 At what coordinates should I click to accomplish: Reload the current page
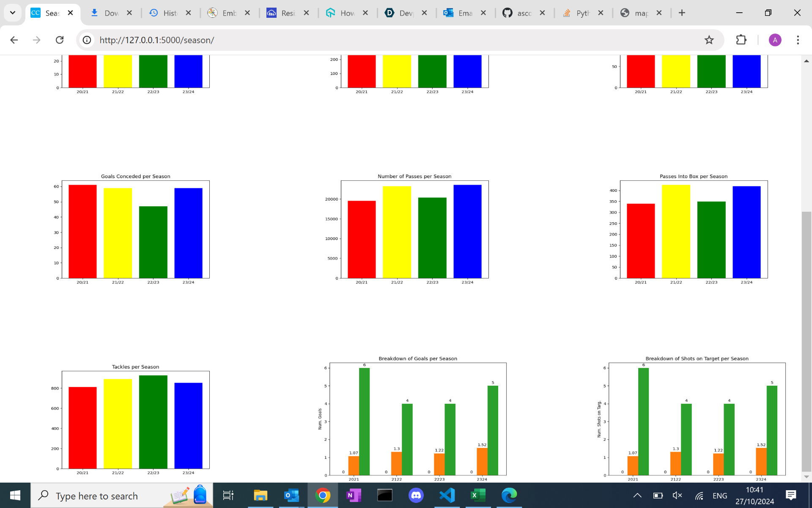(x=60, y=40)
